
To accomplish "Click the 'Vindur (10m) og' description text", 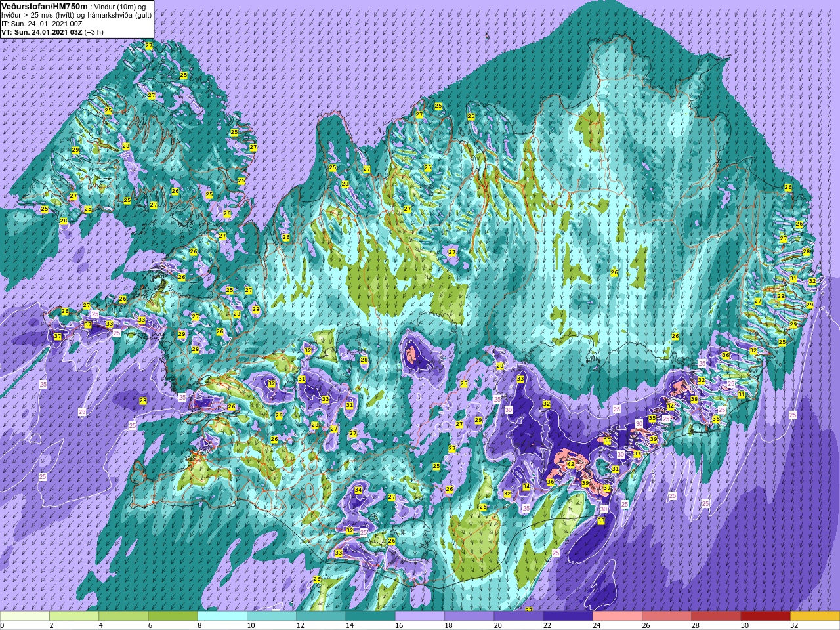I will (x=121, y=7).
